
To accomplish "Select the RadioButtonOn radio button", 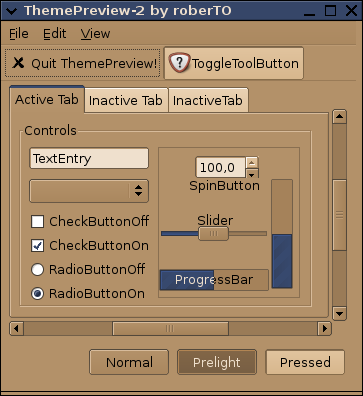I will point(37,293).
